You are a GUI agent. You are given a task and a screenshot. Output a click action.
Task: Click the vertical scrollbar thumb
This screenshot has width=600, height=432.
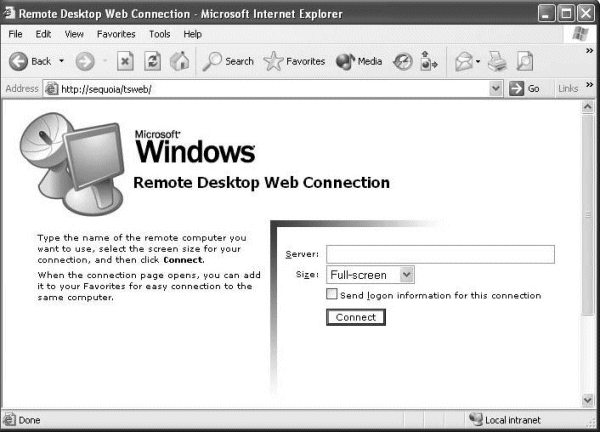tap(588, 215)
